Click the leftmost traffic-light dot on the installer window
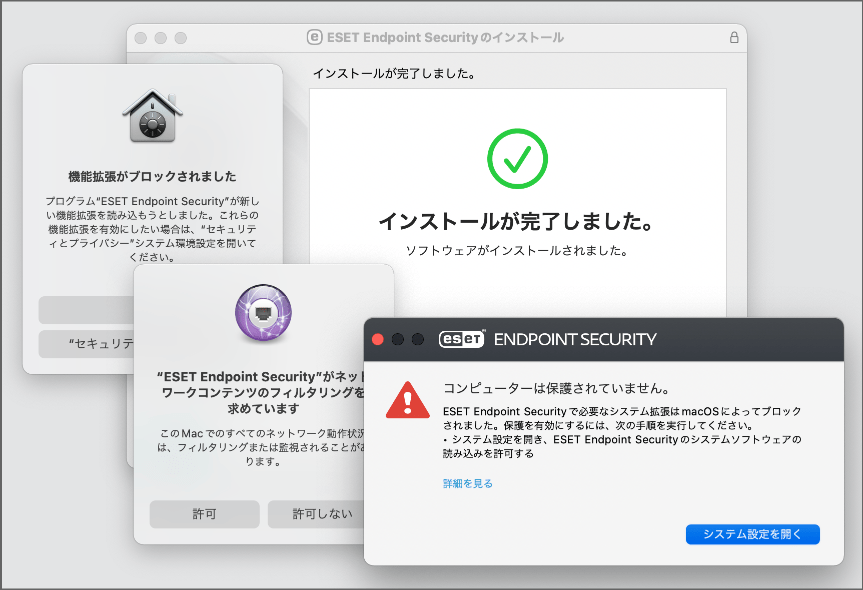The height and width of the screenshot is (590, 863). click(143, 37)
